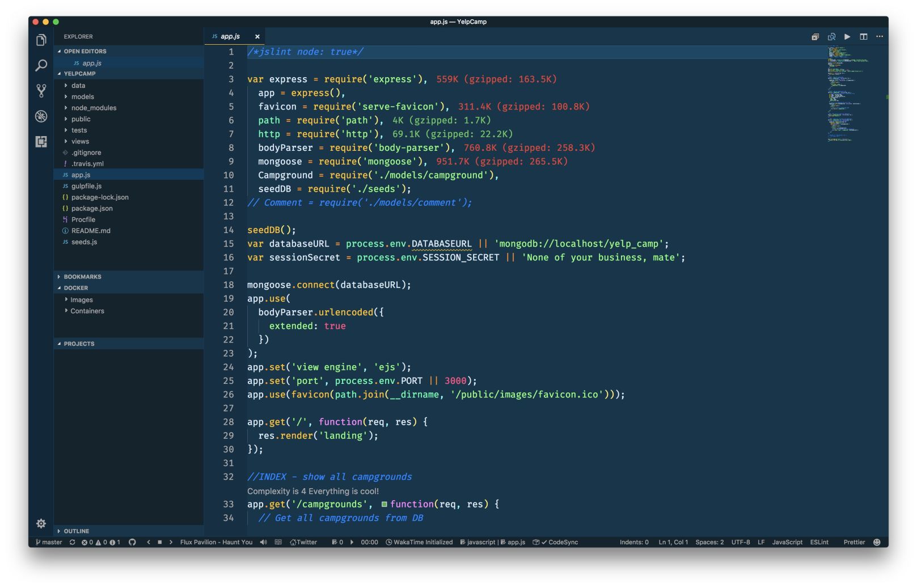Switch git branch master
The height and width of the screenshot is (588, 917).
pyautogui.click(x=49, y=542)
